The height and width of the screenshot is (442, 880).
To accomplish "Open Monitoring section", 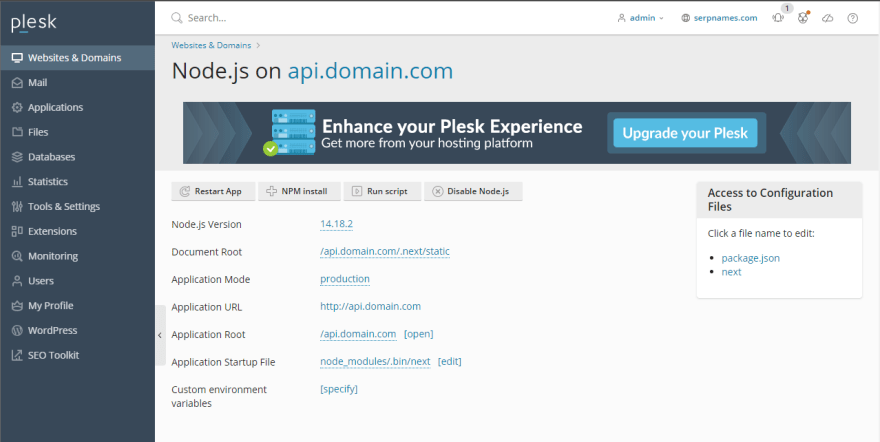I will pos(77,256).
